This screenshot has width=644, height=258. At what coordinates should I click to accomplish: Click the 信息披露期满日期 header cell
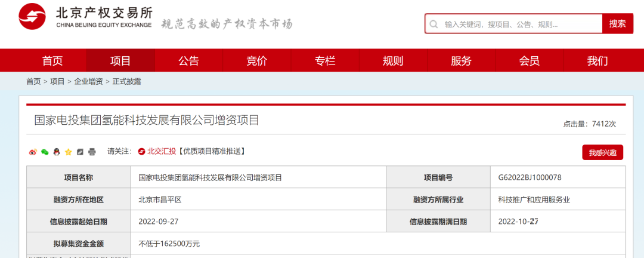click(438, 222)
